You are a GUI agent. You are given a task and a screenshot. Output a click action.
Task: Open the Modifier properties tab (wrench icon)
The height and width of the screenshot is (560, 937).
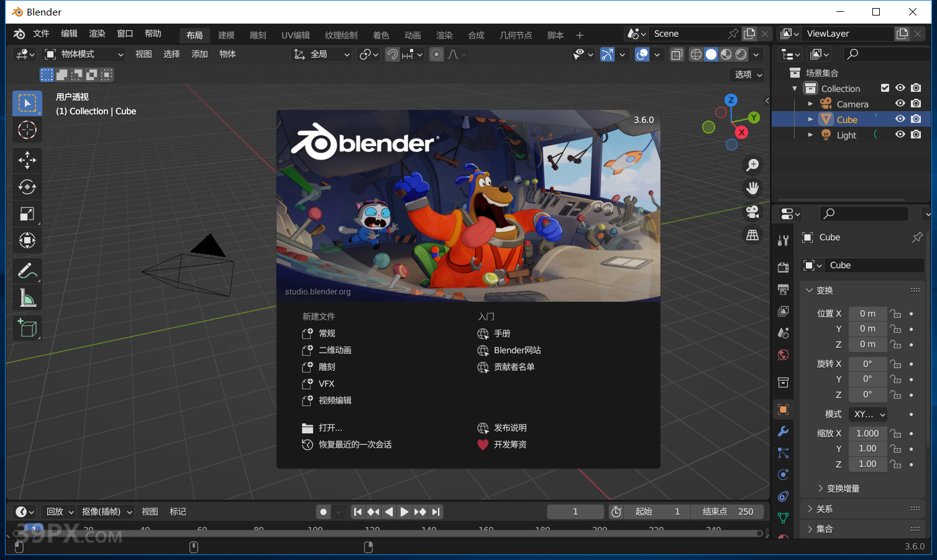pyautogui.click(x=783, y=431)
